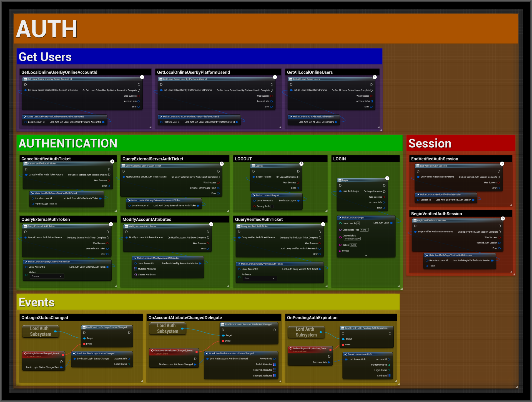The width and height of the screenshot is (532, 402).
Task: Click the Account Infos array output pin
Action: tap(372, 101)
